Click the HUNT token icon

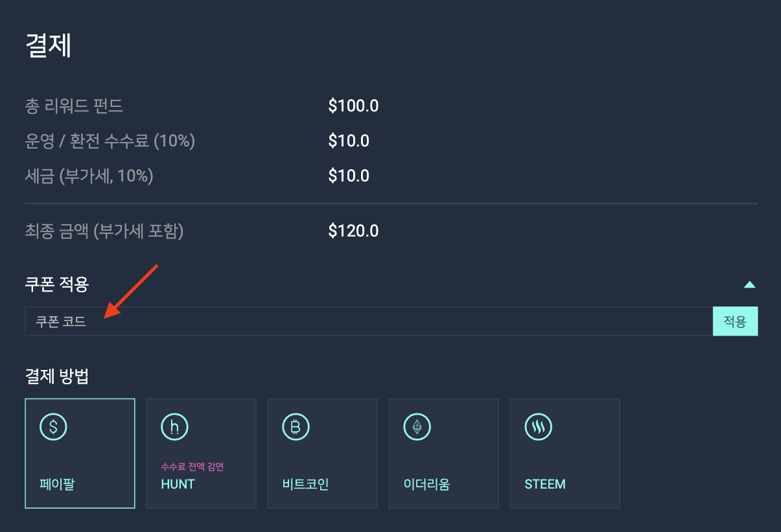[174, 426]
